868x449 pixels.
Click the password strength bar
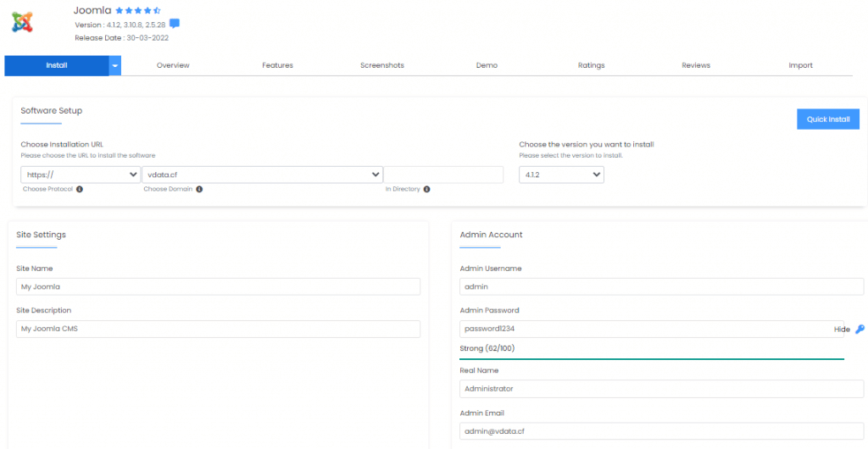[x=652, y=359]
